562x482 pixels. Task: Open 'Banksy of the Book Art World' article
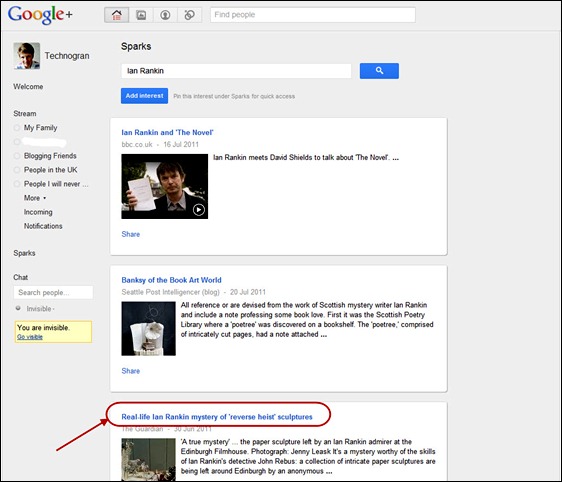point(171,280)
